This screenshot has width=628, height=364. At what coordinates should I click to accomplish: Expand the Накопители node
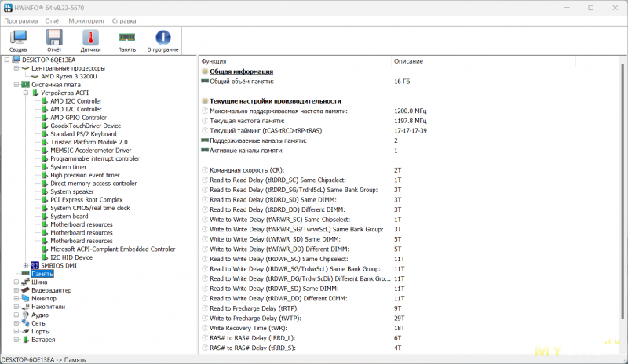point(16,306)
